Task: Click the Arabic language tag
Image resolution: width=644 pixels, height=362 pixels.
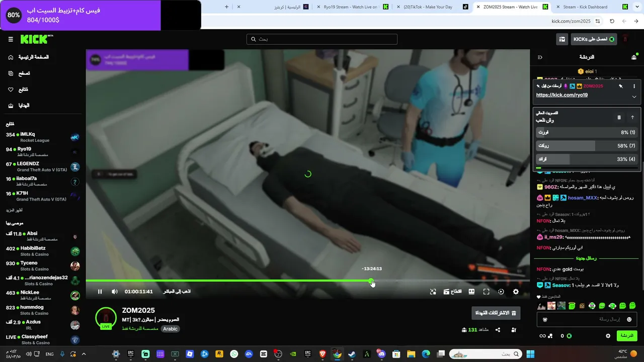Action: pyautogui.click(x=170, y=329)
